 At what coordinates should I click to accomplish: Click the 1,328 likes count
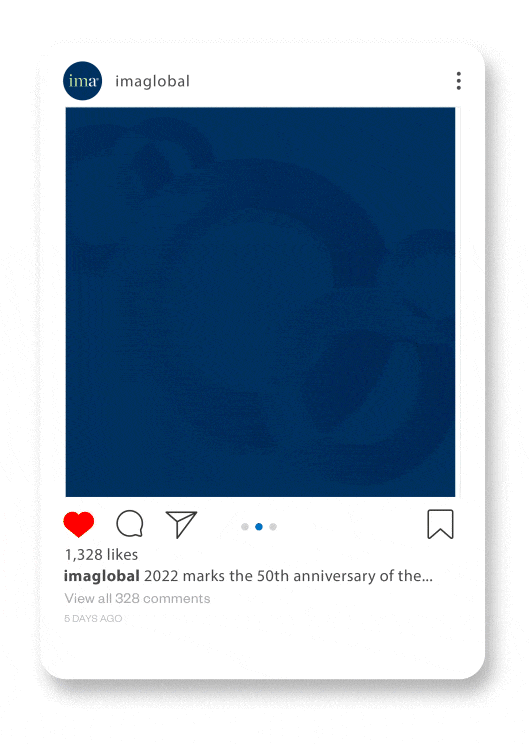(102, 555)
